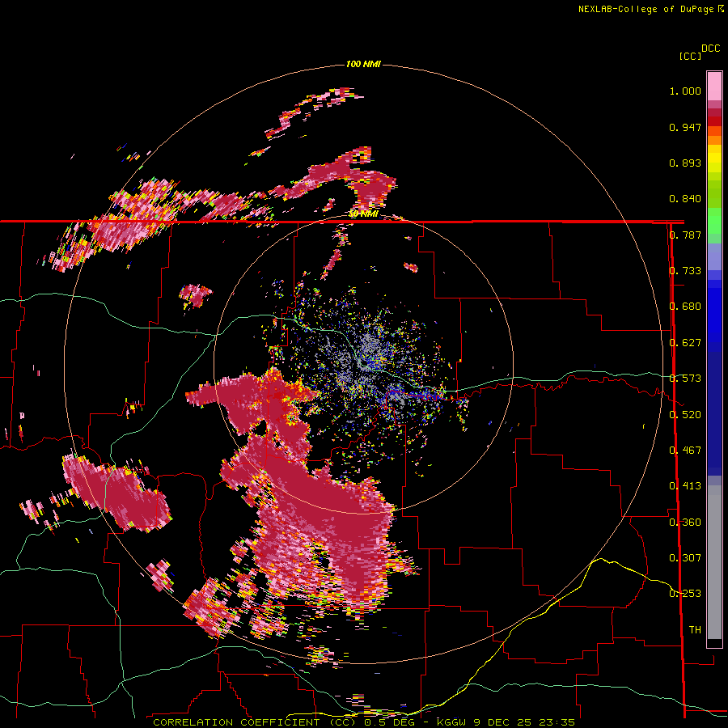The width and height of the screenshot is (728, 728).
Task: Click the NEXLAB-College of DuPage credit text
Action: 645,9
